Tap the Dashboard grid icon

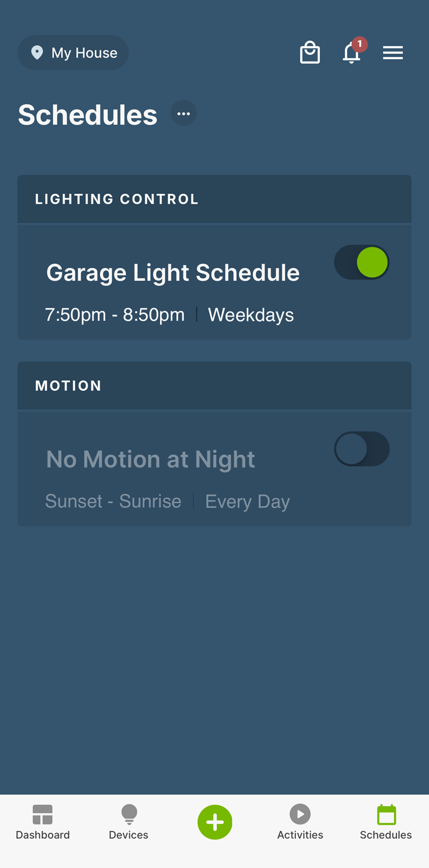[x=43, y=814]
